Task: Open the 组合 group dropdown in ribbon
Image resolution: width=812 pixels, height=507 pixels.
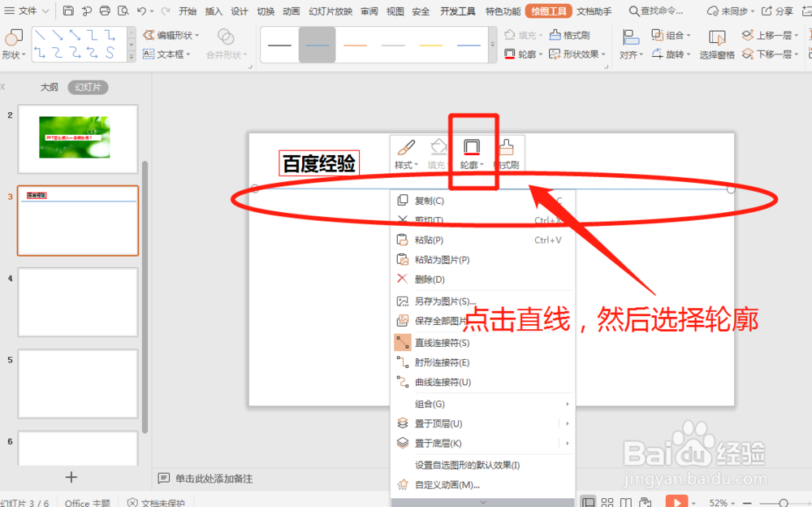Action: [672, 35]
